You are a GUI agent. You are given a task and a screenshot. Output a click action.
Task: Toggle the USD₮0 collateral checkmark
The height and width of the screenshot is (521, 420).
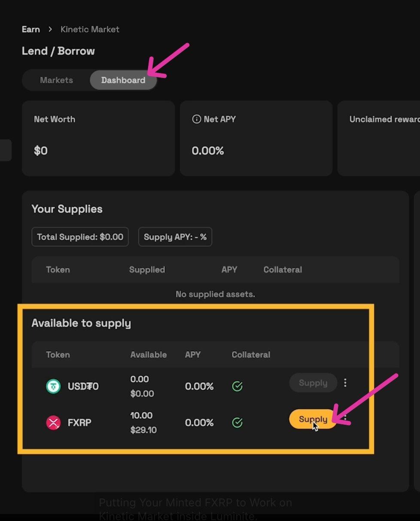pyautogui.click(x=237, y=386)
